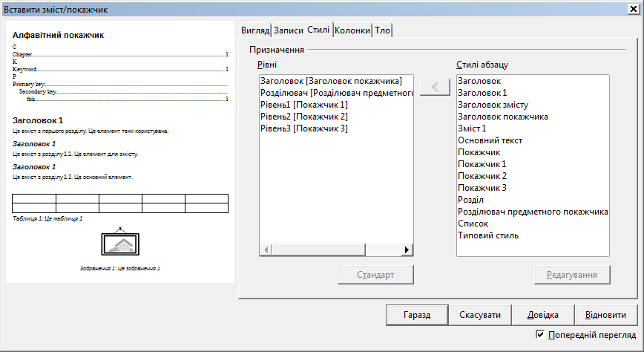The width and height of the screenshot is (644, 352).
Task: Click the Скасувати button
Action: (x=479, y=314)
